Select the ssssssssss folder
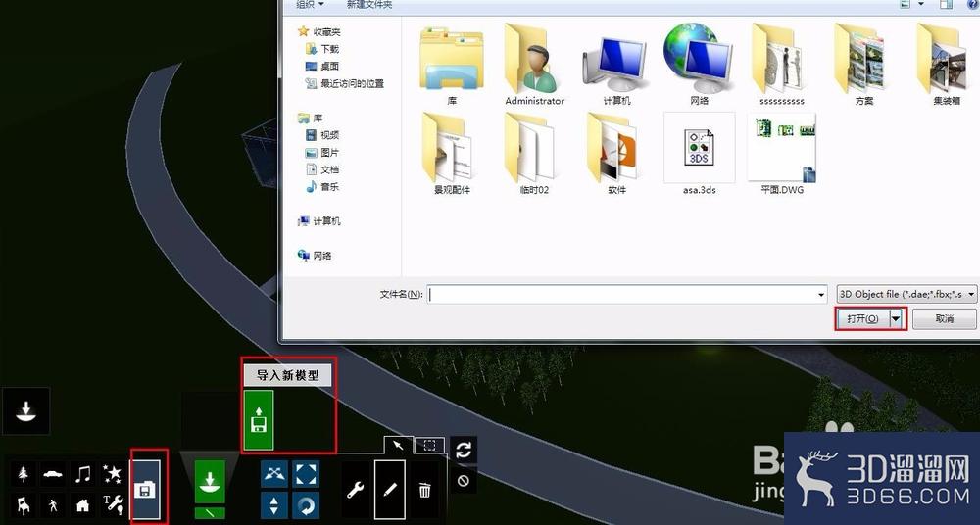Image resolution: width=980 pixels, height=525 pixels. tap(782, 65)
